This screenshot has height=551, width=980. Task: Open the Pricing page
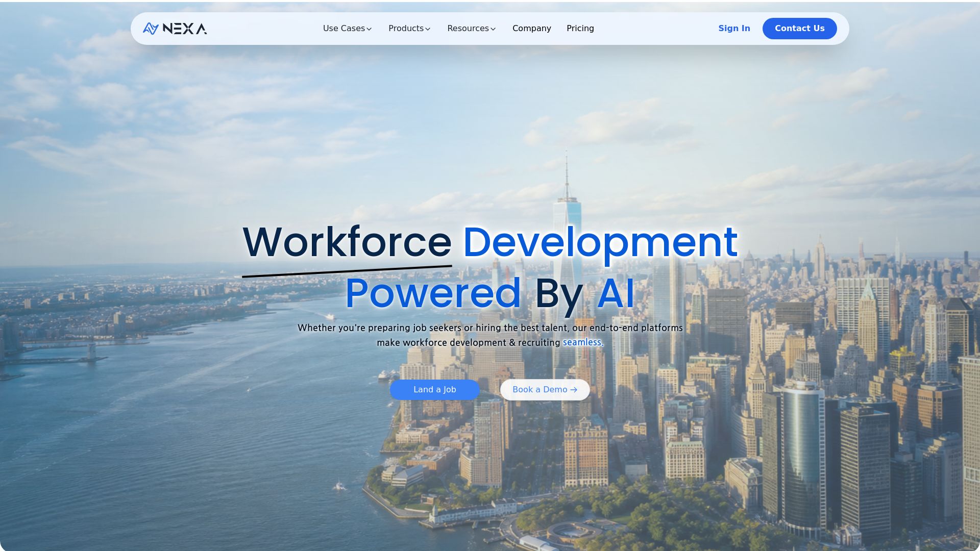580,29
